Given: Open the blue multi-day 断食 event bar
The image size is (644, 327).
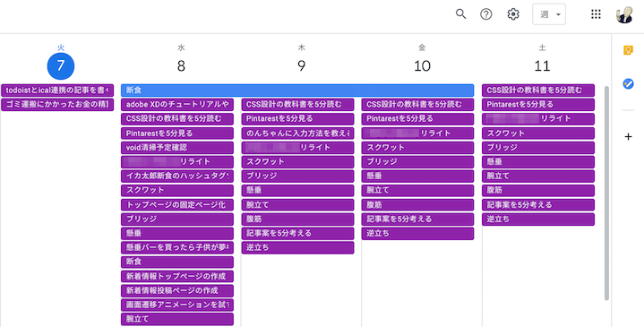Looking at the screenshot, I should pyautogui.click(x=297, y=90).
